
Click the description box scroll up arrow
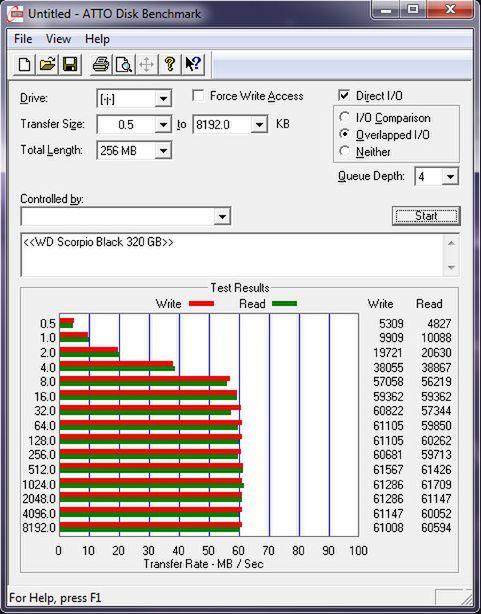[x=451, y=243]
